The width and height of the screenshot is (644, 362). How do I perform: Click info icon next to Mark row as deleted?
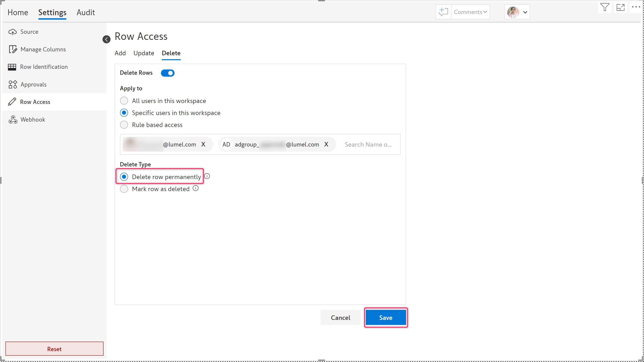196,188
